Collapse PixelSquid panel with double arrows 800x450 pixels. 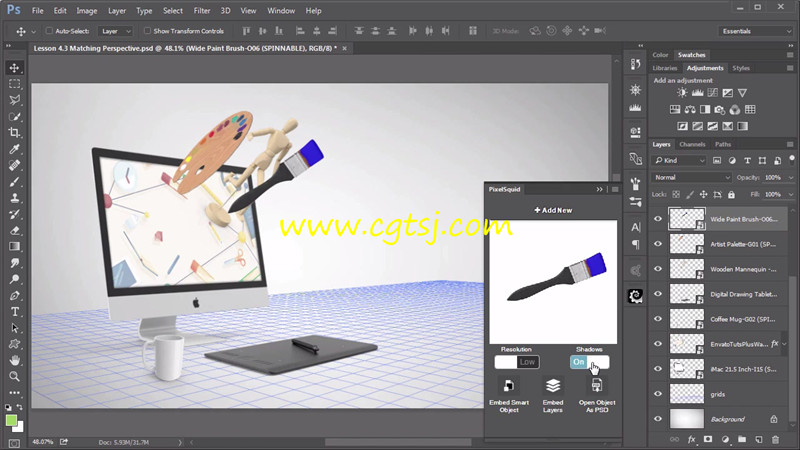(599, 189)
